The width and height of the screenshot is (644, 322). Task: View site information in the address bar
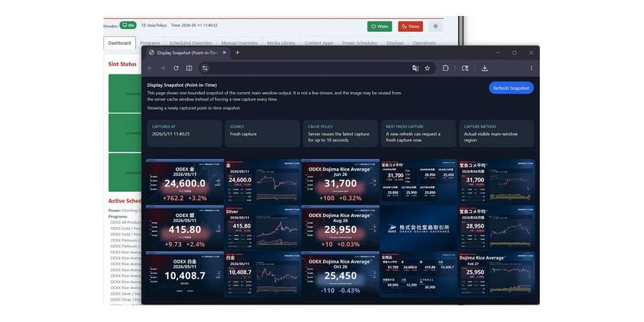click(x=205, y=69)
